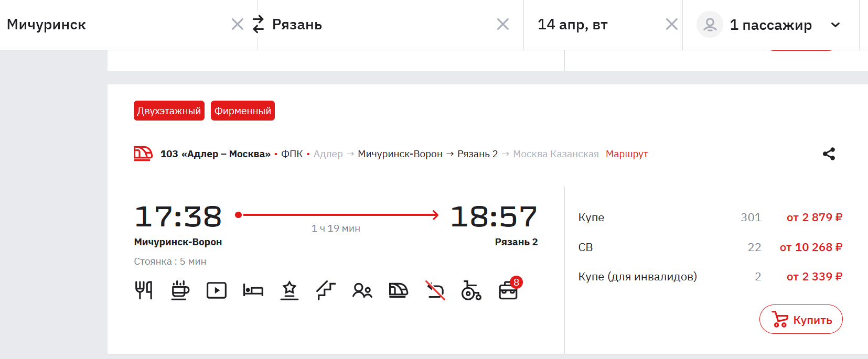Clear the Мичуринск departure field
Image resolution: width=868 pixels, height=359 pixels.
[238, 24]
